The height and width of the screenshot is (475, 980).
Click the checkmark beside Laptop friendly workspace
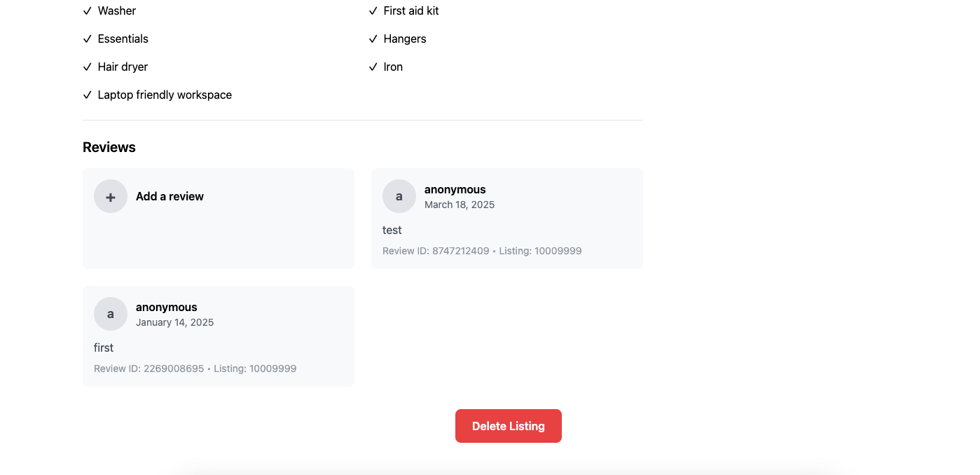click(x=88, y=95)
